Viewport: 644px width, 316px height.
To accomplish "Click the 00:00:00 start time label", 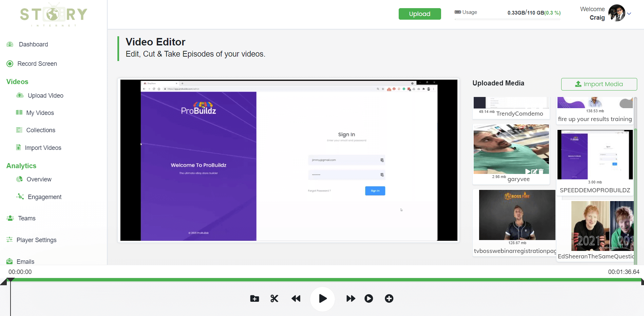I will tap(20, 272).
